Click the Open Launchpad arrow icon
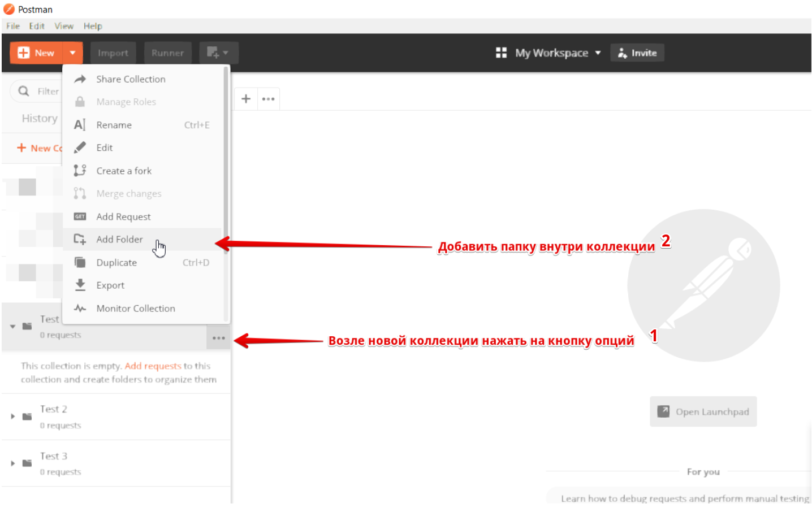The width and height of the screenshot is (812, 508). click(x=663, y=411)
